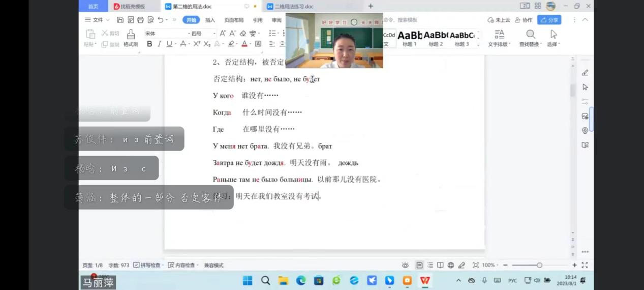Open the font name dropdown showing 宋体
The height and width of the screenshot is (290, 644).
pos(164,34)
